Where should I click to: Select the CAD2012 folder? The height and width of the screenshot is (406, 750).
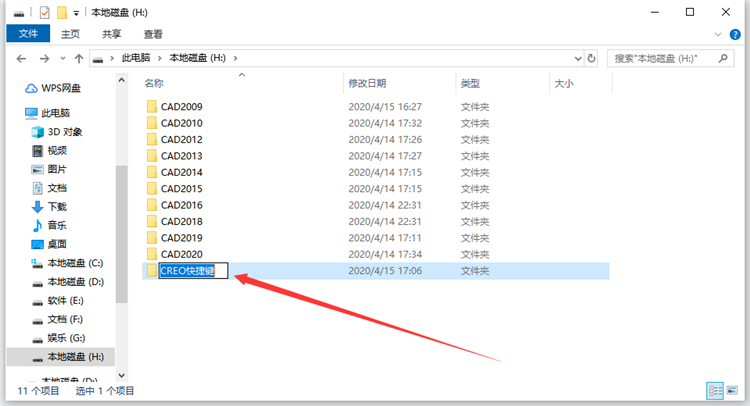pyautogui.click(x=181, y=139)
